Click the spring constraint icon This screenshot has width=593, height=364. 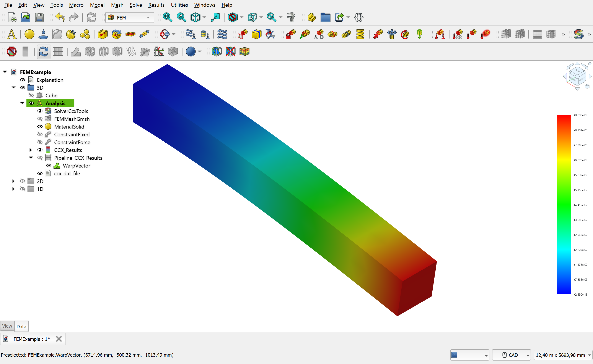click(360, 34)
